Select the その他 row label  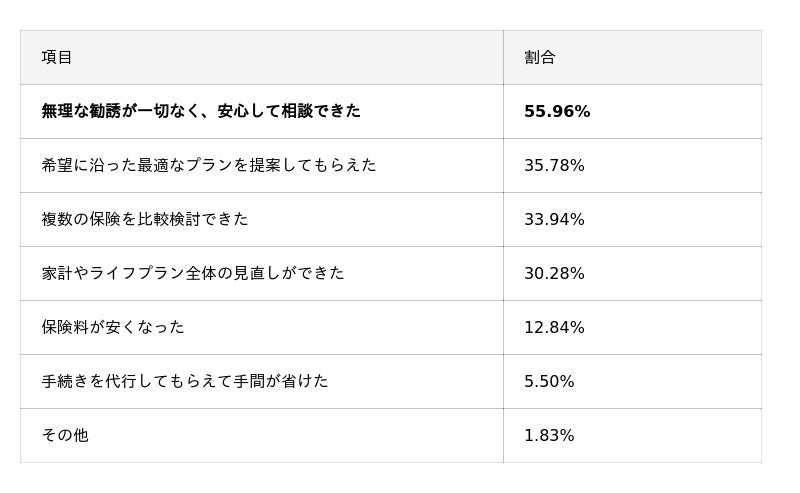pos(65,435)
